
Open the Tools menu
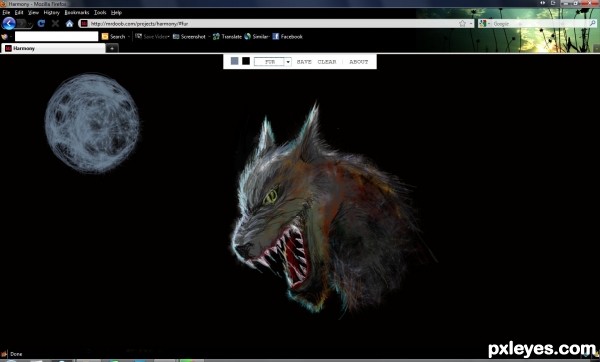click(x=100, y=13)
